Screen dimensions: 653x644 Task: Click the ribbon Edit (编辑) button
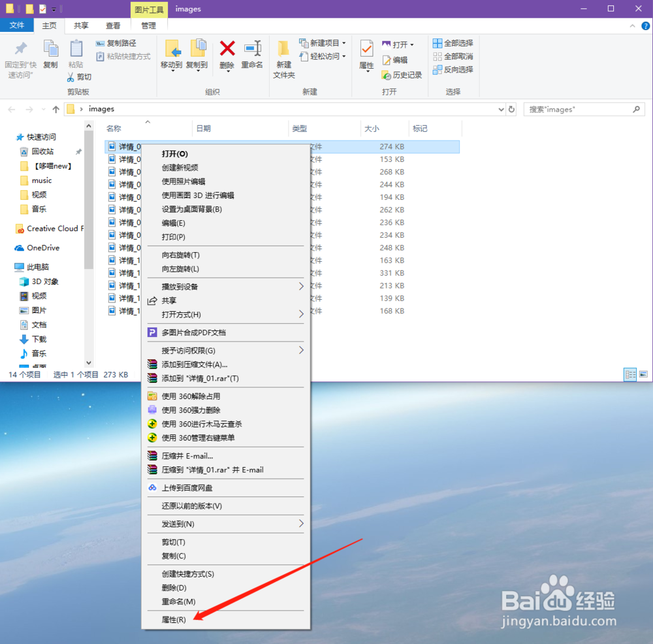tap(395, 60)
